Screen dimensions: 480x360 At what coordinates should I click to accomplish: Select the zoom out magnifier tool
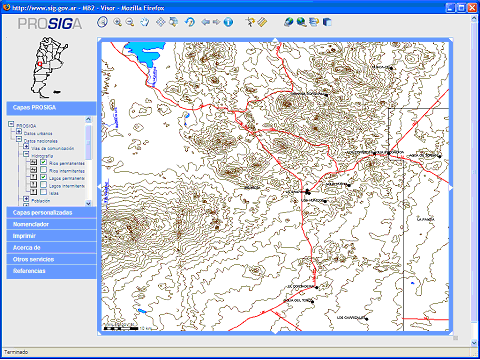(x=130, y=22)
